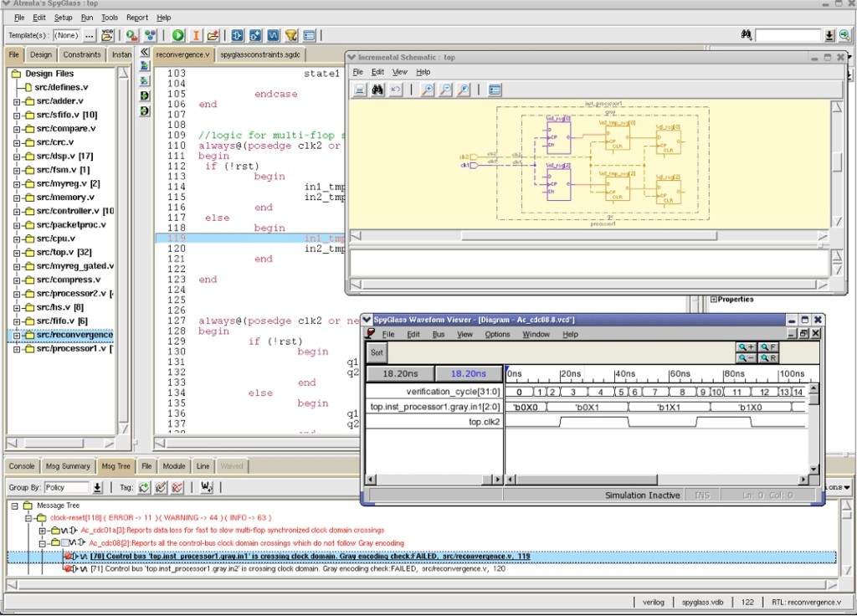Expand the Properties section
Image resolution: width=857 pixels, height=616 pixels.
click(713, 299)
